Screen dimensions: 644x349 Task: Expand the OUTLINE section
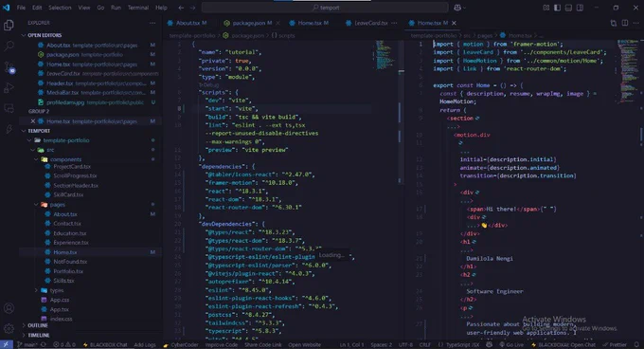pos(37,325)
